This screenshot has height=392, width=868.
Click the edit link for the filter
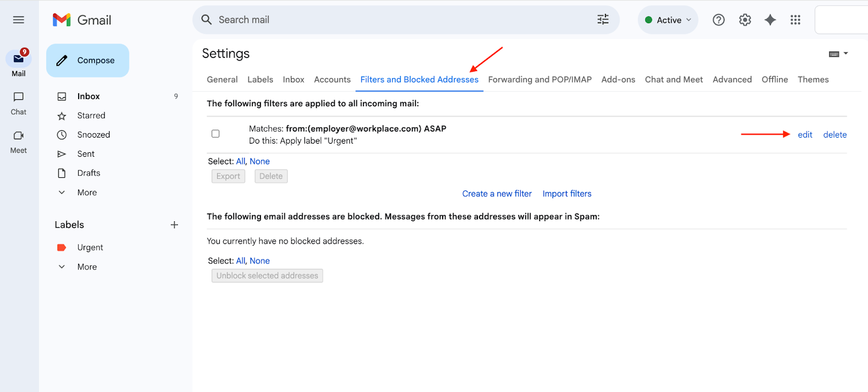805,135
